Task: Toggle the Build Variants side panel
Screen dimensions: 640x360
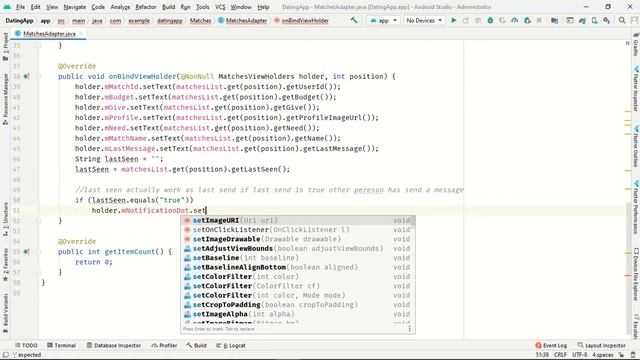Action: coord(5,313)
